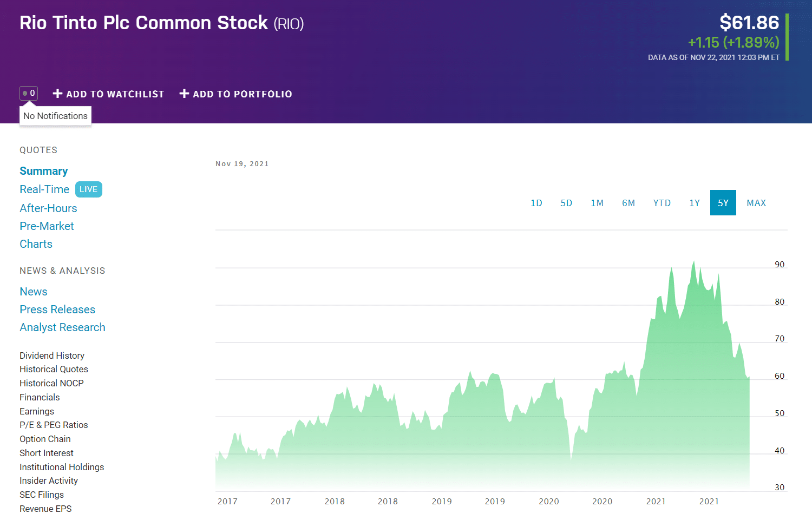This screenshot has height=520, width=812.
Task: Click the LIVE badge next to Real-Time
Action: click(x=88, y=189)
